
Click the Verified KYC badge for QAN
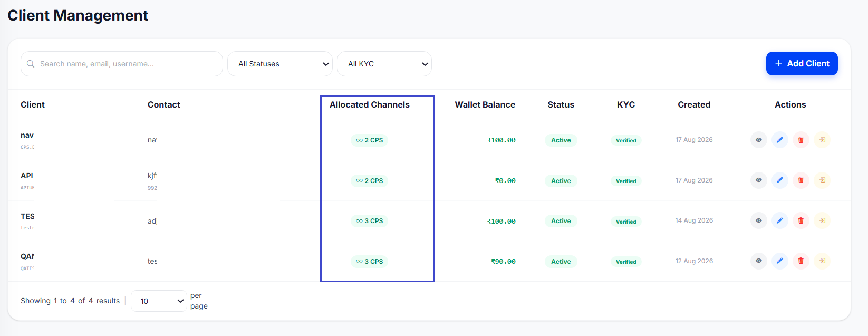626,262
